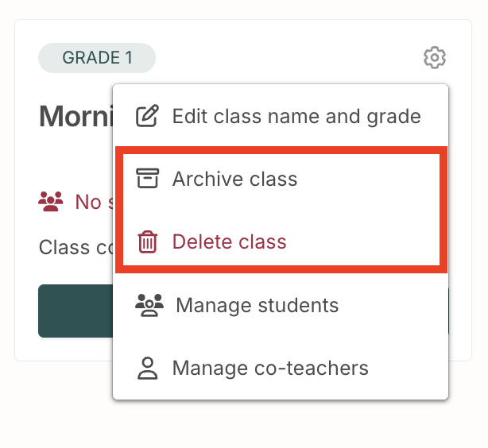Select Edit class name and grade
This screenshot has height=448, width=488.
[281, 116]
